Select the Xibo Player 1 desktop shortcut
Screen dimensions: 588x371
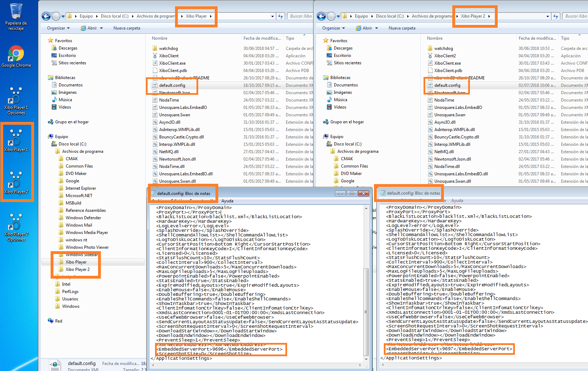click(16, 141)
